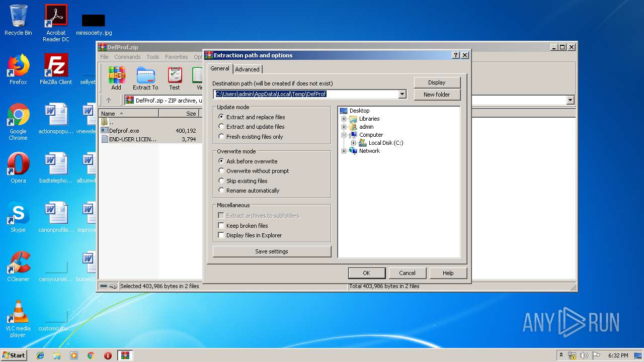Open the actionspopu... Word document on the desktop

click(56, 119)
